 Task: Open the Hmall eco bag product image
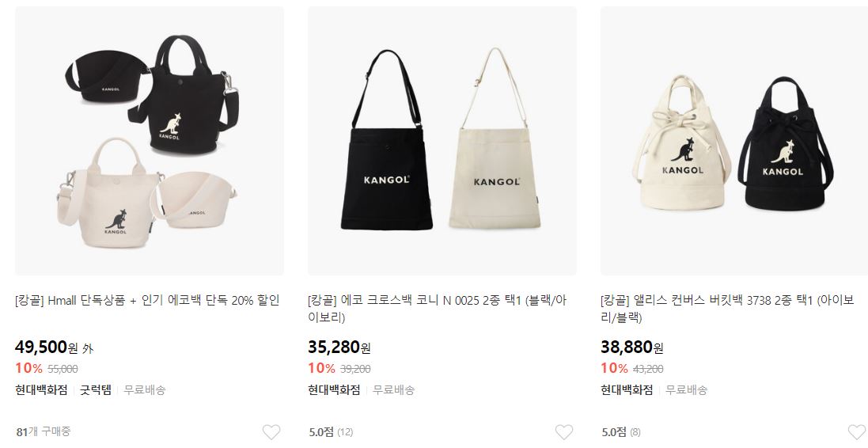(150, 141)
